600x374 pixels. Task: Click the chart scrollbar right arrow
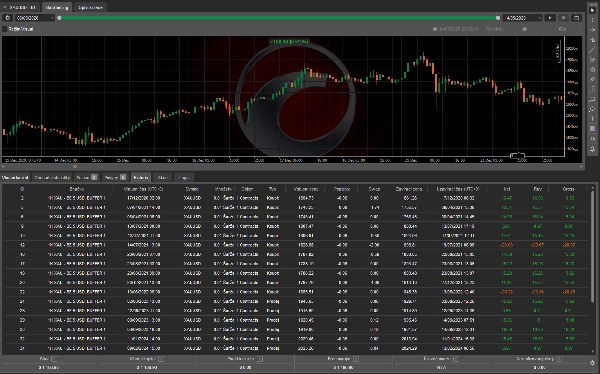point(582,167)
